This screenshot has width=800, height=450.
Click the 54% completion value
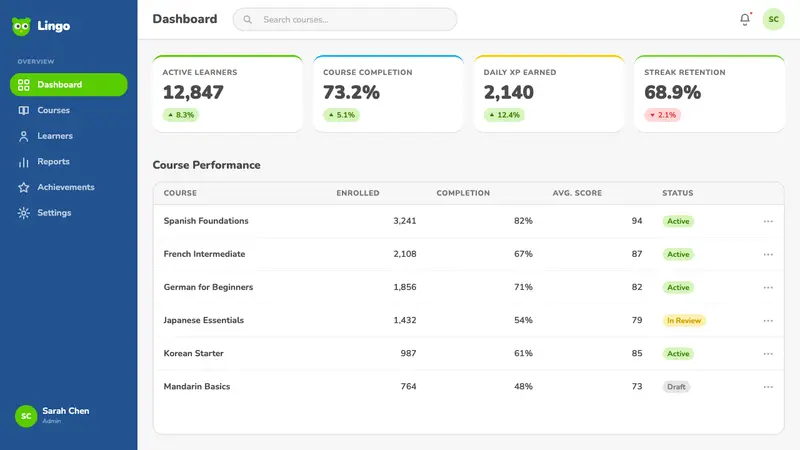point(523,320)
